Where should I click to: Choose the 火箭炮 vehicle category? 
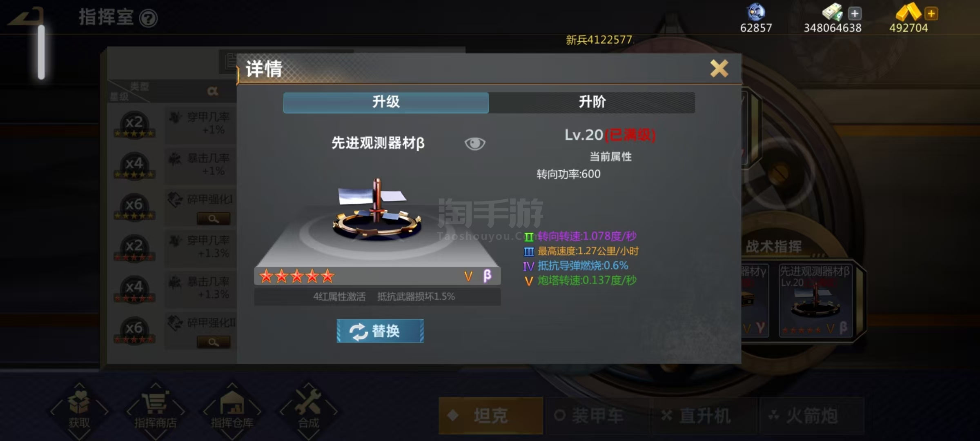(812, 416)
